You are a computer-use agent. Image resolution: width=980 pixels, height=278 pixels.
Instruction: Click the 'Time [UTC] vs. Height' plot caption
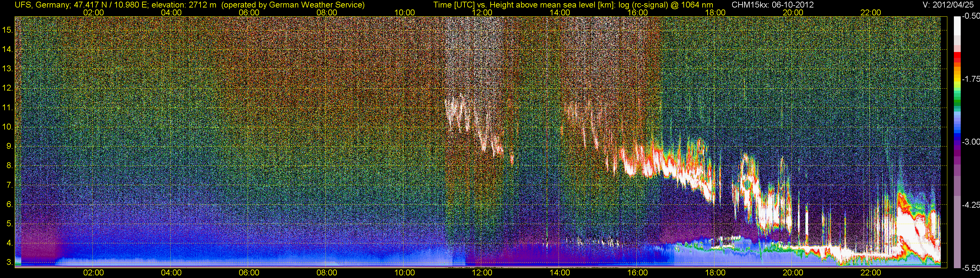(x=573, y=5)
